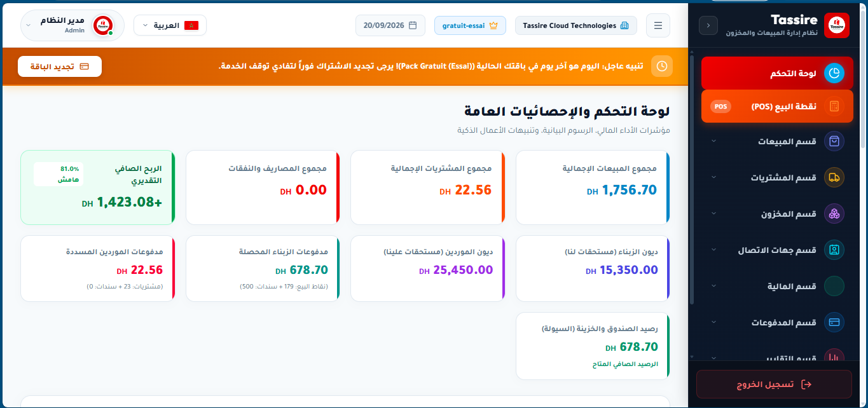The height and width of the screenshot is (408, 868).
Task: Expand قسم المالية chevron
Action: [713, 286]
